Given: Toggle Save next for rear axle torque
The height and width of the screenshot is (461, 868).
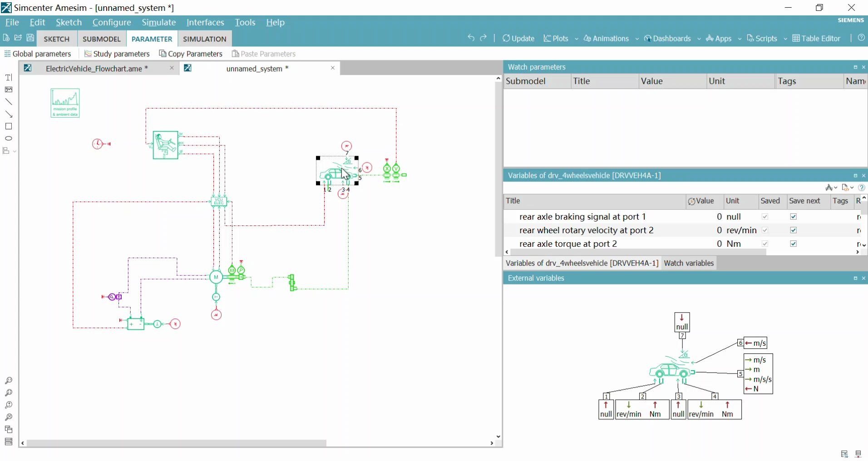Looking at the screenshot, I should coord(793,244).
